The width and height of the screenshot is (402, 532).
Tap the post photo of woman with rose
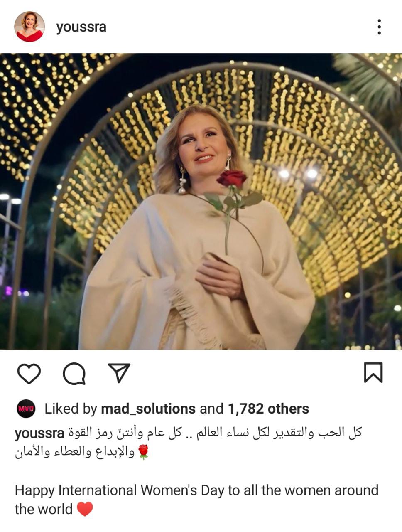[x=201, y=202]
